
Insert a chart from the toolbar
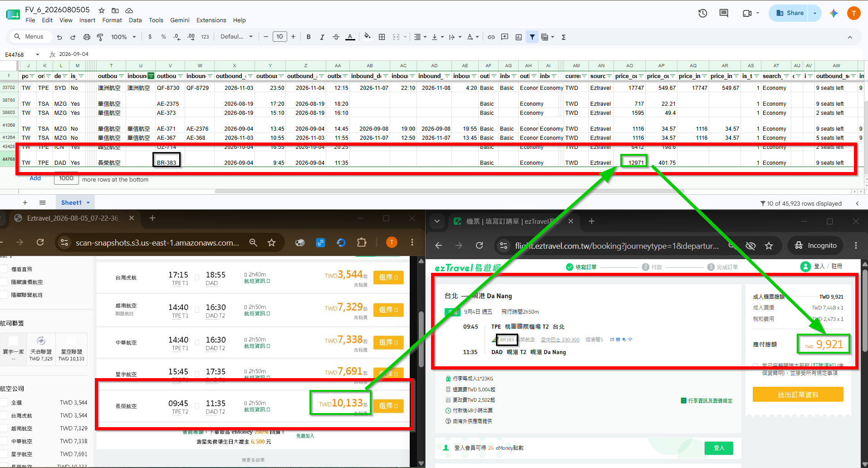(519, 37)
